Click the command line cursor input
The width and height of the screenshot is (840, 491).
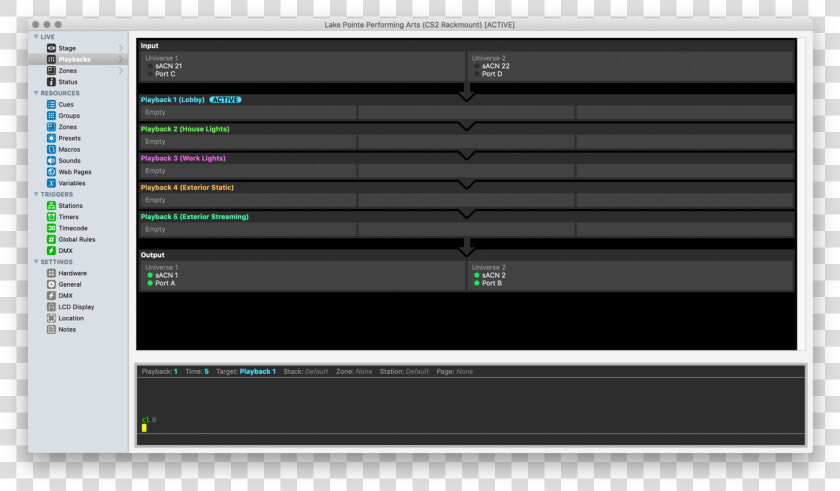[144, 428]
